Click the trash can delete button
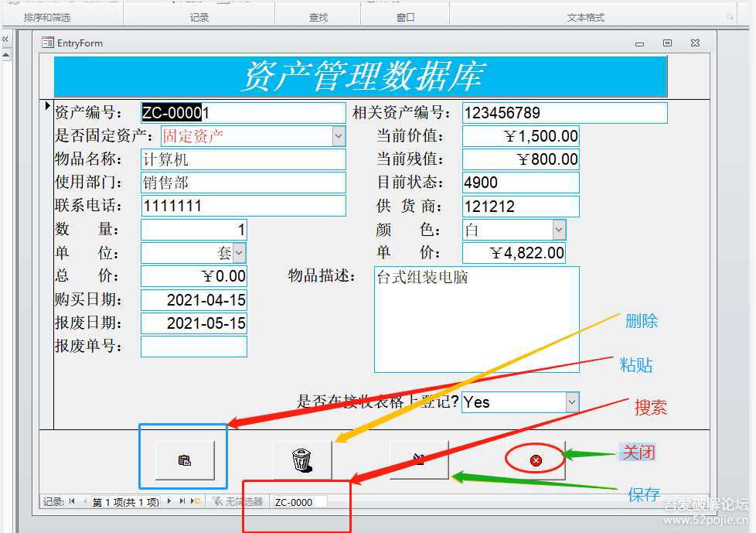Viewport: 756px width, 533px height. pos(302,460)
